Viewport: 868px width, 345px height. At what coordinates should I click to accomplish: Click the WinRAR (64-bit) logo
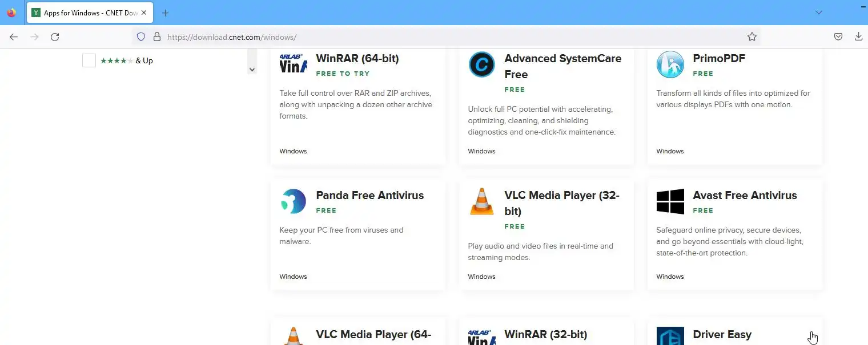click(x=294, y=64)
